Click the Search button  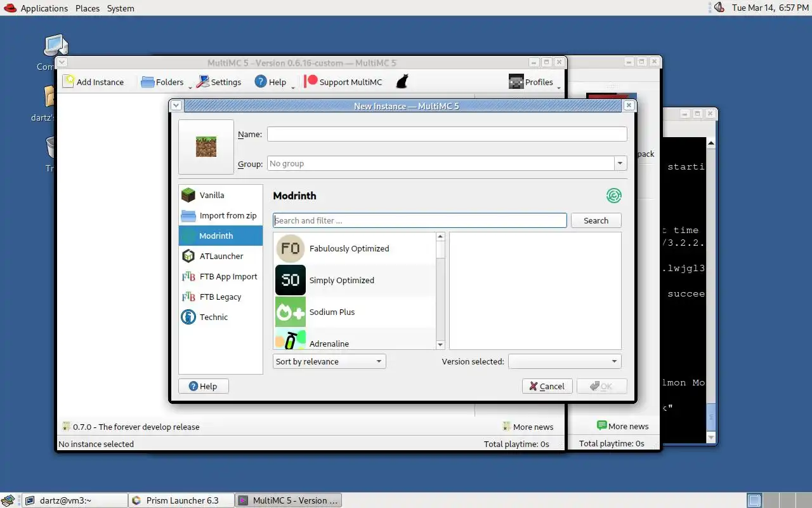(596, 220)
